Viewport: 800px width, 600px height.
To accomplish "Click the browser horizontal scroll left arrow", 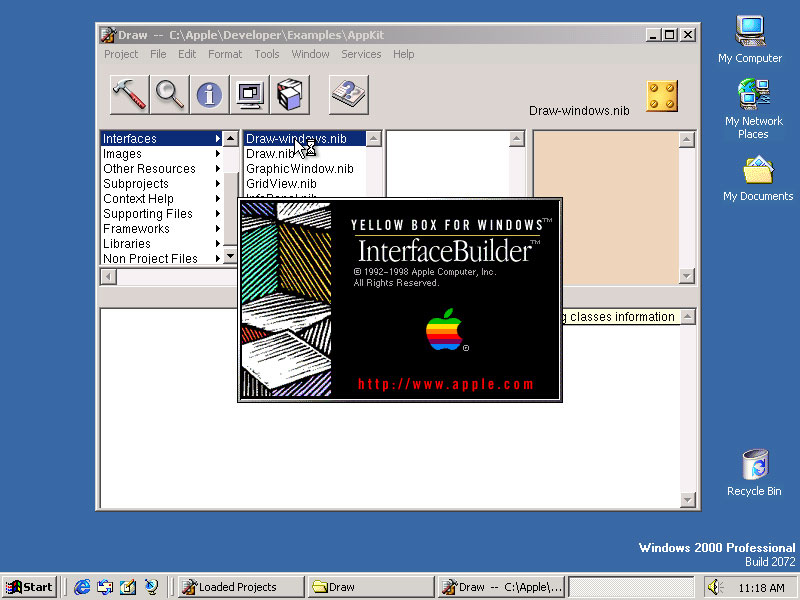I will (x=108, y=277).
